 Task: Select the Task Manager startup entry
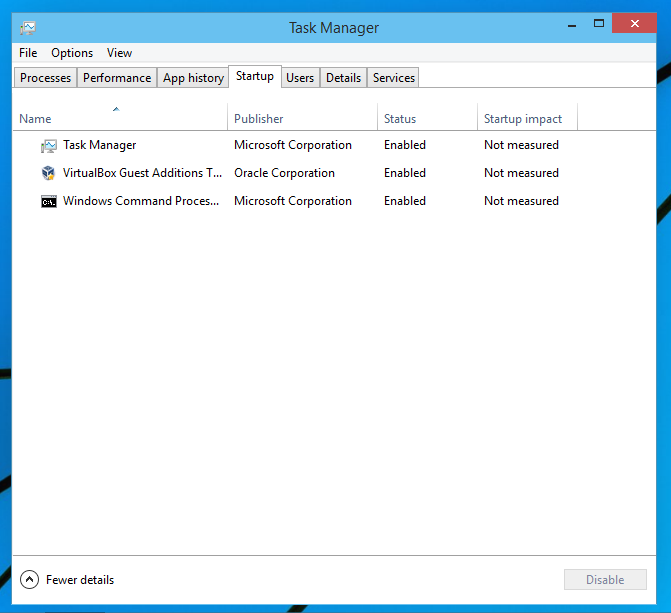(x=334, y=145)
